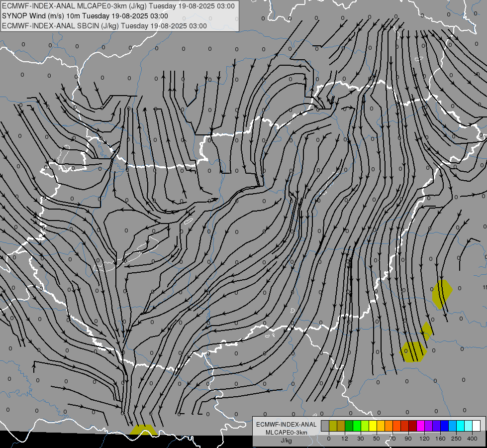
Task: Click the legend unit label 'J/kg'
Action: click(287, 441)
